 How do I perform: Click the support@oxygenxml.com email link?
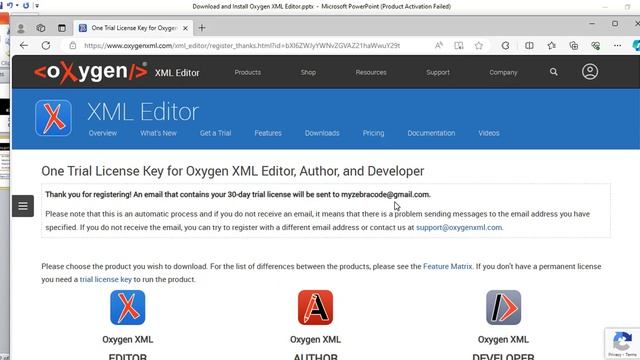click(x=459, y=227)
